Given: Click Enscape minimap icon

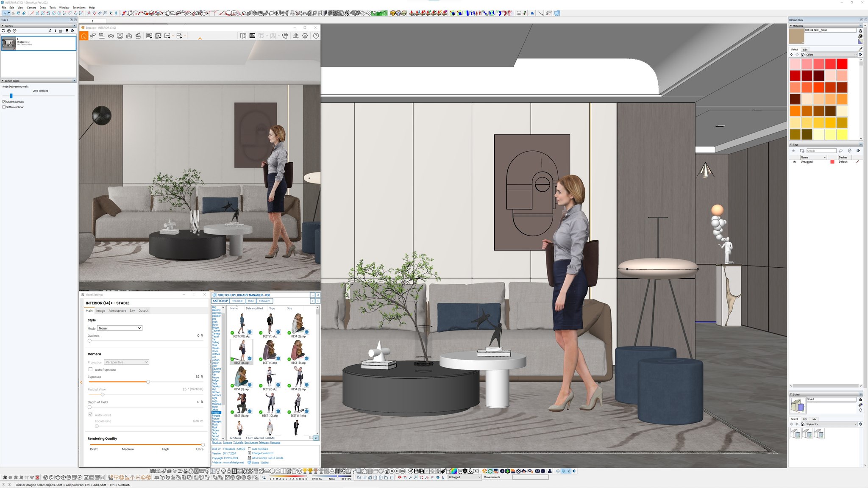Looking at the screenshot, I should [243, 36].
